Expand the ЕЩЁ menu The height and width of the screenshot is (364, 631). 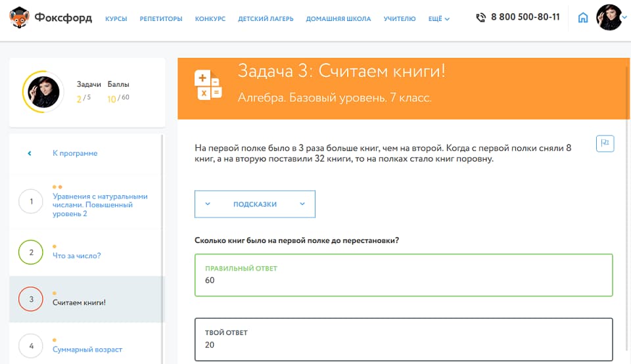click(438, 19)
